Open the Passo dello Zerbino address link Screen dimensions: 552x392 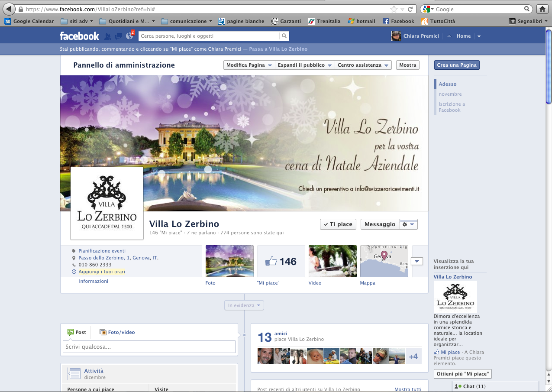pyautogui.click(x=118, y=258)
